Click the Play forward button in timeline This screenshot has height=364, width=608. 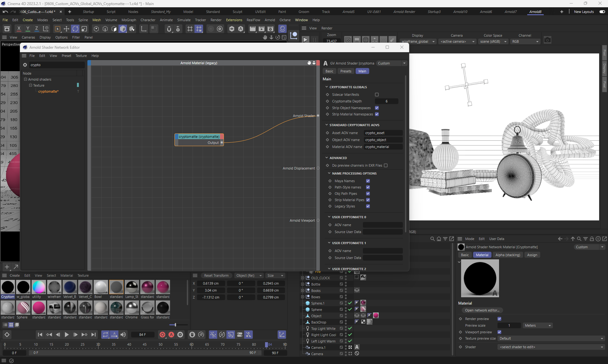pyautogui.click(x=66, y=335)
